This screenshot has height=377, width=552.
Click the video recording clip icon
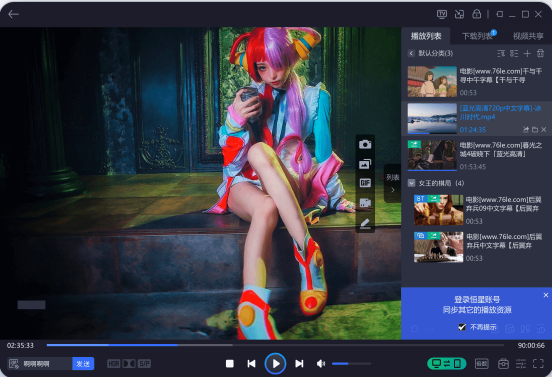[365, 202]
